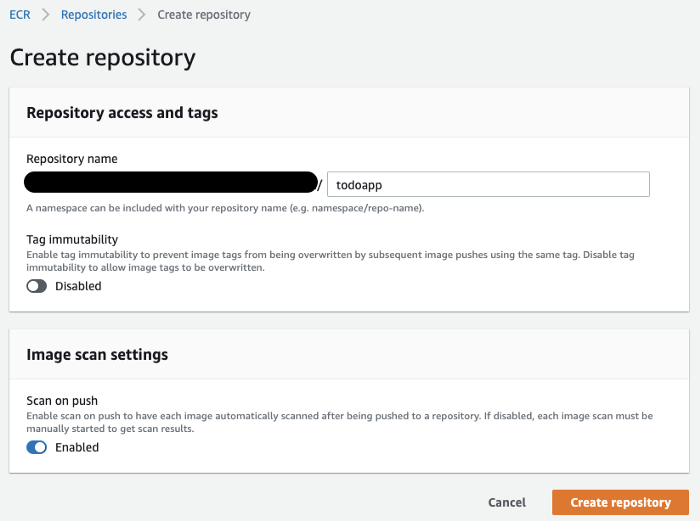Go to the Repositories breadcrumb link
The image size is (700, 521).
tap(93, 15)
